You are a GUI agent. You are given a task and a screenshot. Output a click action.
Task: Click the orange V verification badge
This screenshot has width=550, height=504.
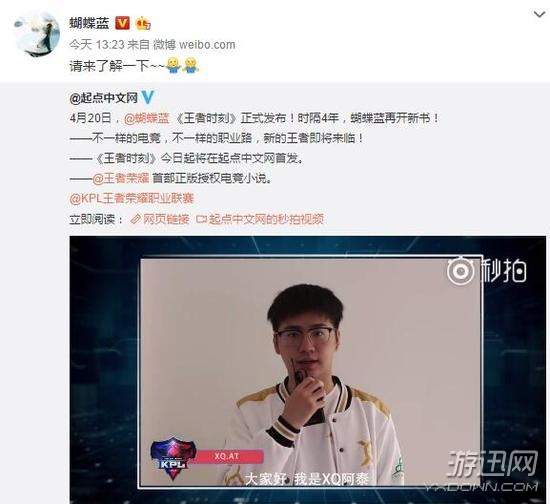pos(122,23)
